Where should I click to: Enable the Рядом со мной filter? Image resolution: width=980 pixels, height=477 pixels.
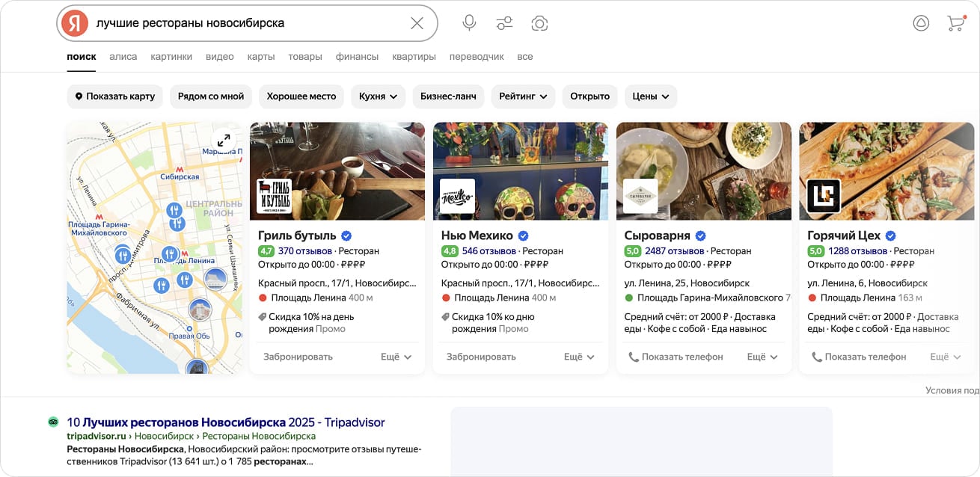(210, 96)
